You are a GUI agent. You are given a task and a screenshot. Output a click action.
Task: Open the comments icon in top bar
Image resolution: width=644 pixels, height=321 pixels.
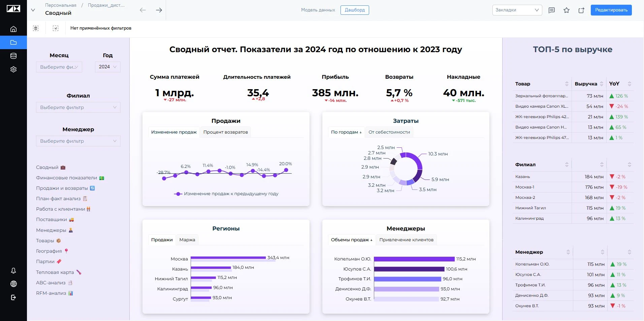coord(552,10)
